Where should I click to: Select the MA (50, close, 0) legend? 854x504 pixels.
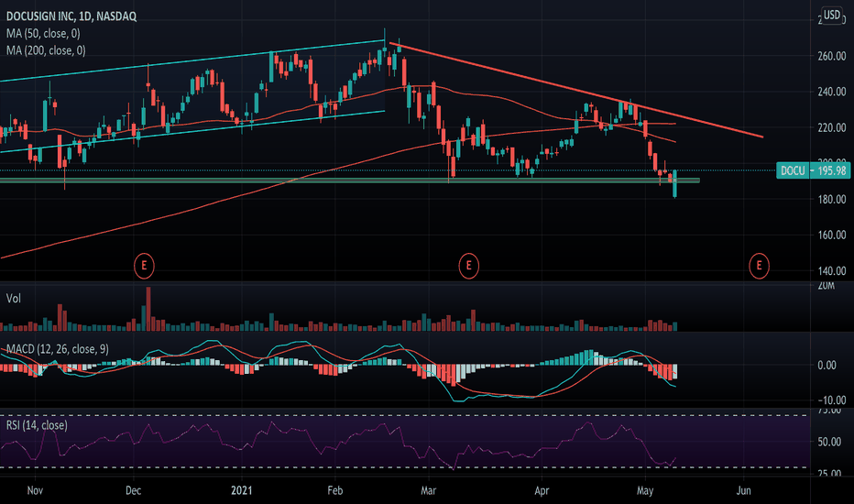coord(43,34)
